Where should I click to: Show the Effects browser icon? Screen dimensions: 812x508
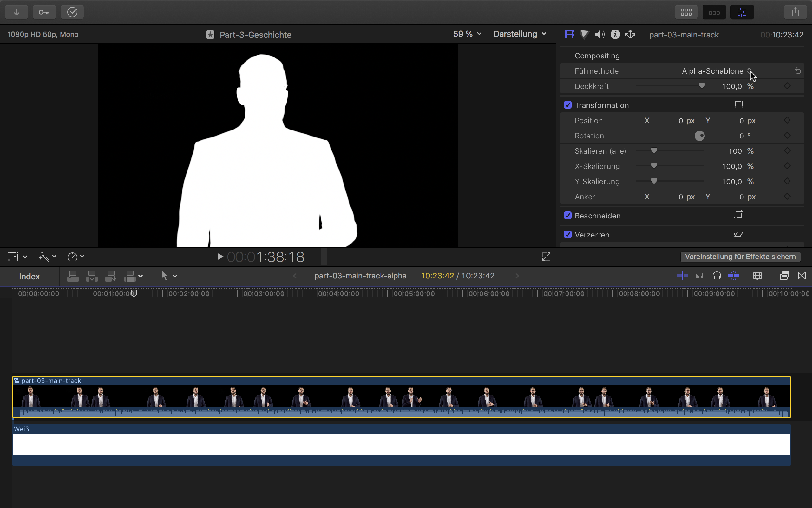click(x=784, y=276)
